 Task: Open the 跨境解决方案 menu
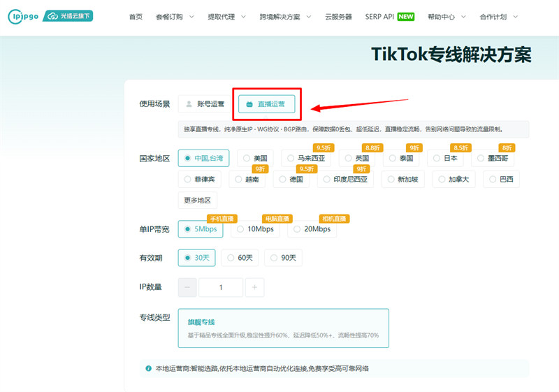(x=280, y=17)
